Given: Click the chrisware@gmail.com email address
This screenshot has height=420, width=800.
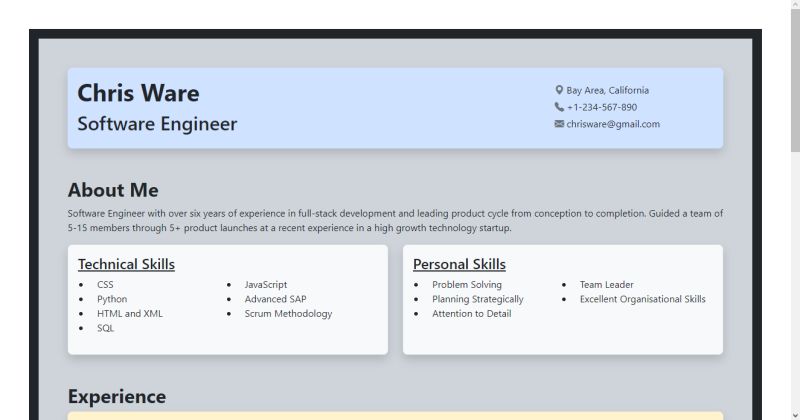Looking at the screenshot, I should pos(613,124).
